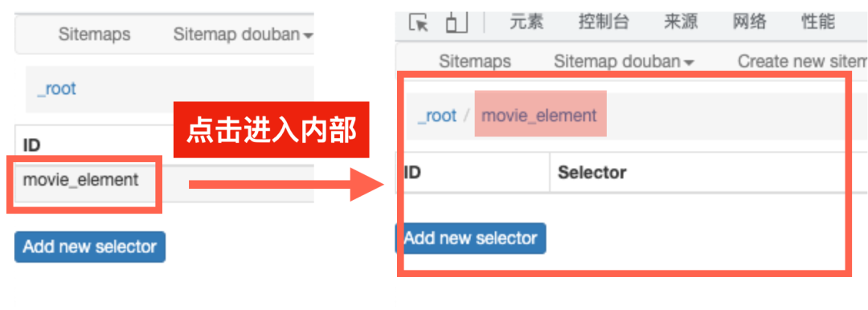This screenshot has height=310, width=868.
Task: Click Add new selector below the movie_element row
Action: [90, 247]
